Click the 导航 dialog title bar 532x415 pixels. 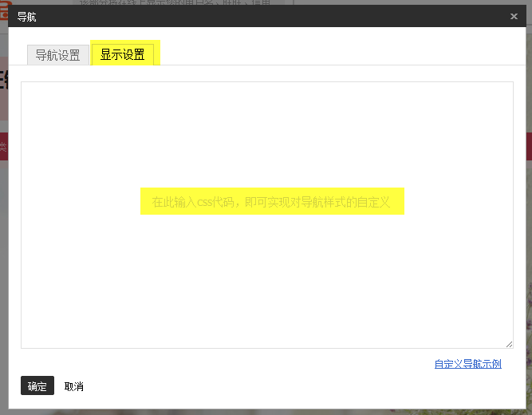tap(267, 16)
